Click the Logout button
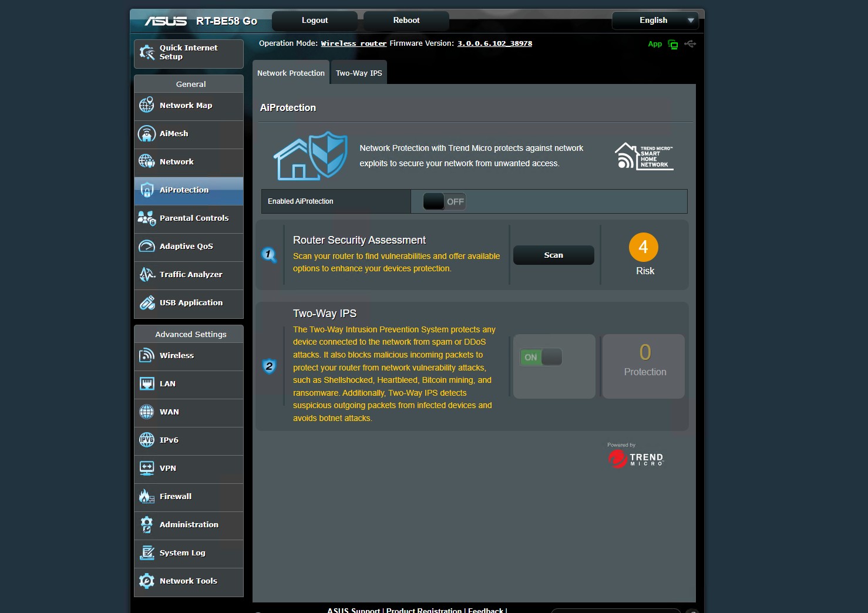 tap(315, 21)
